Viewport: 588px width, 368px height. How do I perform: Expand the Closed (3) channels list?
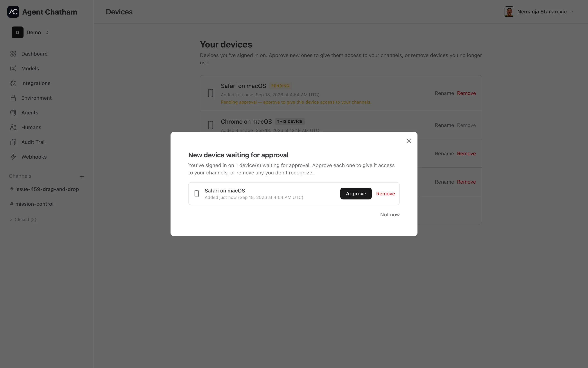tap(23, 219)
